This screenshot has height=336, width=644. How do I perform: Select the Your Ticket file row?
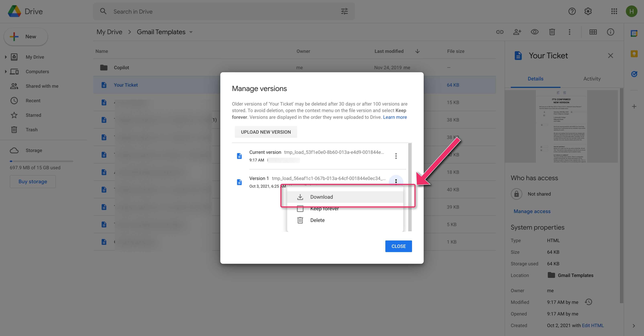tap(294, 85)
